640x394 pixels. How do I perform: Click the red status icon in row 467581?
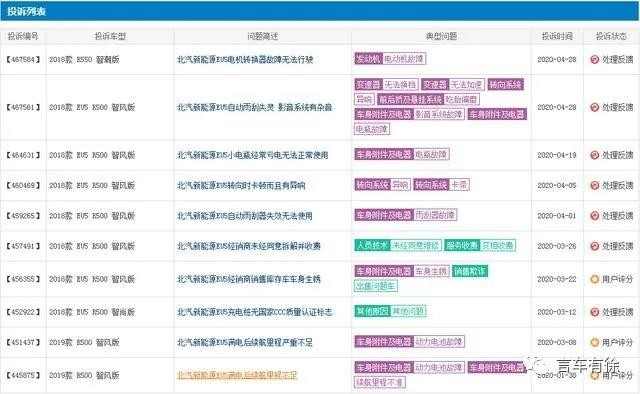click(594, 107)
